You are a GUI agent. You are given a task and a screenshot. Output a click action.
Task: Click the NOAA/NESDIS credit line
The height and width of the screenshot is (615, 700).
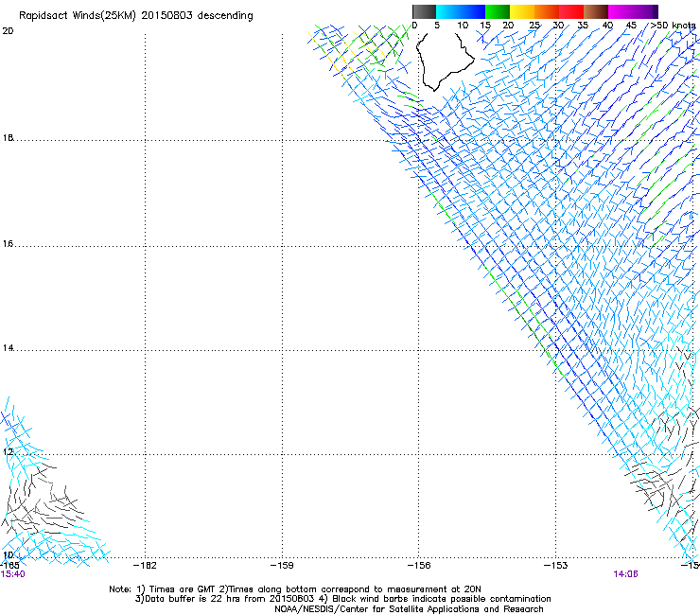(409, 609)
